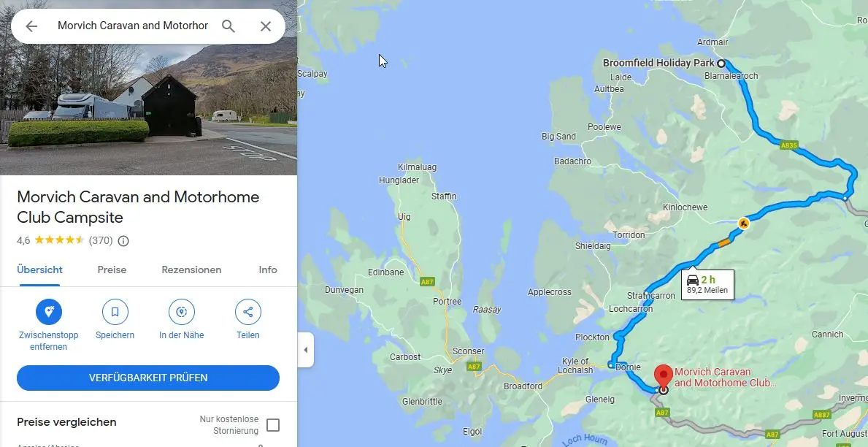Click the back arrow in search box
The height and width of the screenshot is (447, 868).
coord(31,26)
